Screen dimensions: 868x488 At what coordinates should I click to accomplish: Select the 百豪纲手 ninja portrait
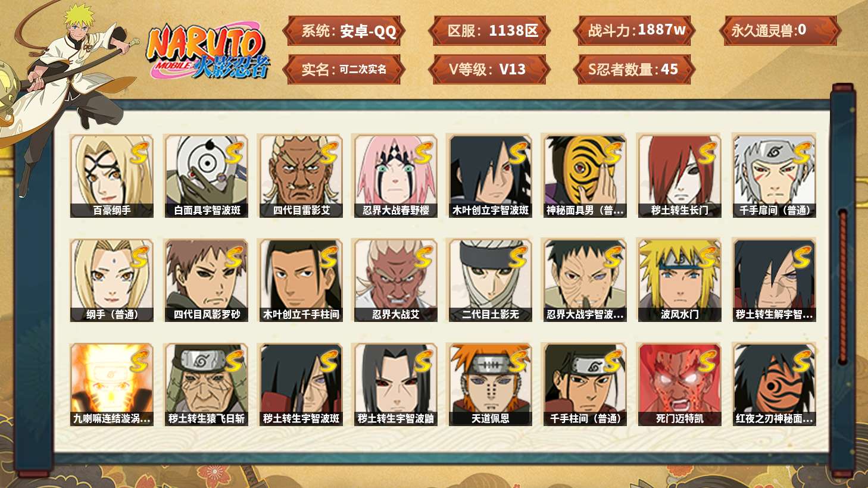111,176
